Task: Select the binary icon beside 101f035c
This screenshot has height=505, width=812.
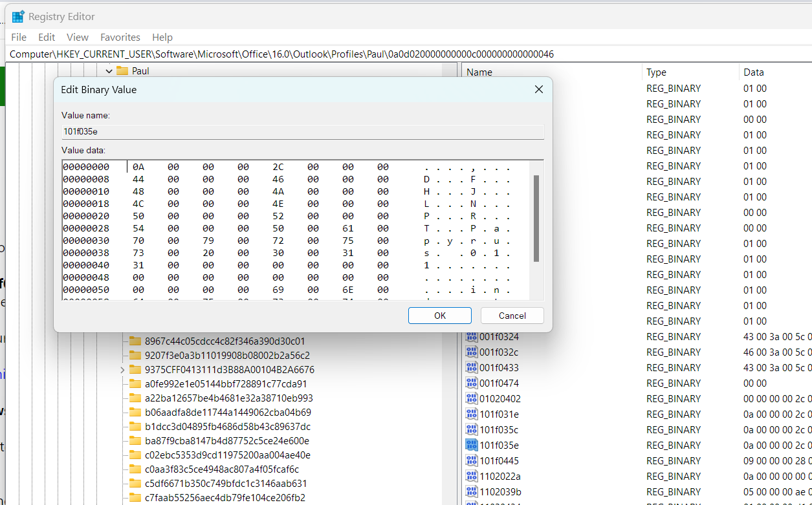Action: click(472, 429)
